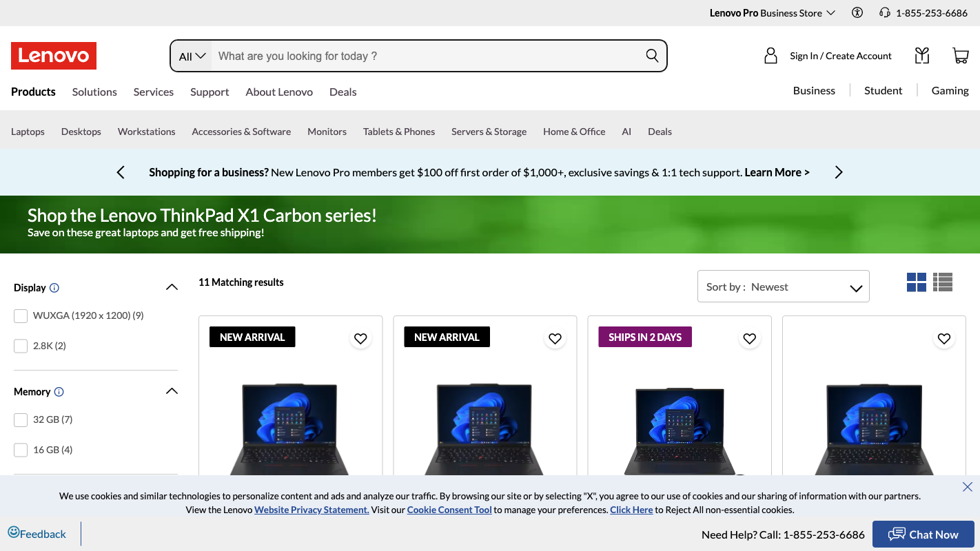Open the shopping cart icon

point(961,56)
